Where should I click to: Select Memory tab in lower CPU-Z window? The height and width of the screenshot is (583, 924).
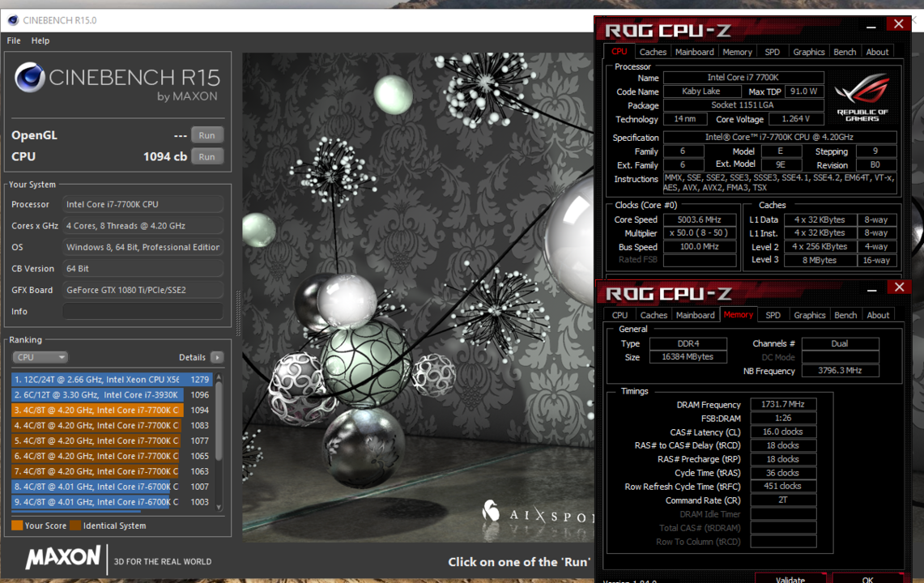click(x=739, y=315)
